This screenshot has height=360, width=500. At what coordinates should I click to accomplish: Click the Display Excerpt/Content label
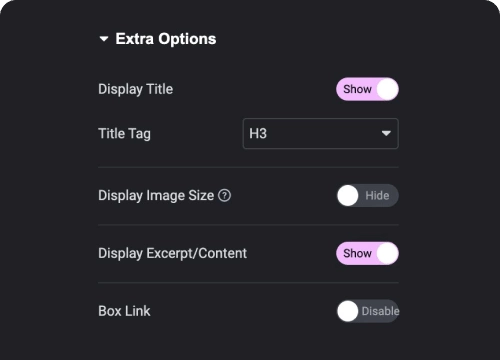tap(172, 253)
